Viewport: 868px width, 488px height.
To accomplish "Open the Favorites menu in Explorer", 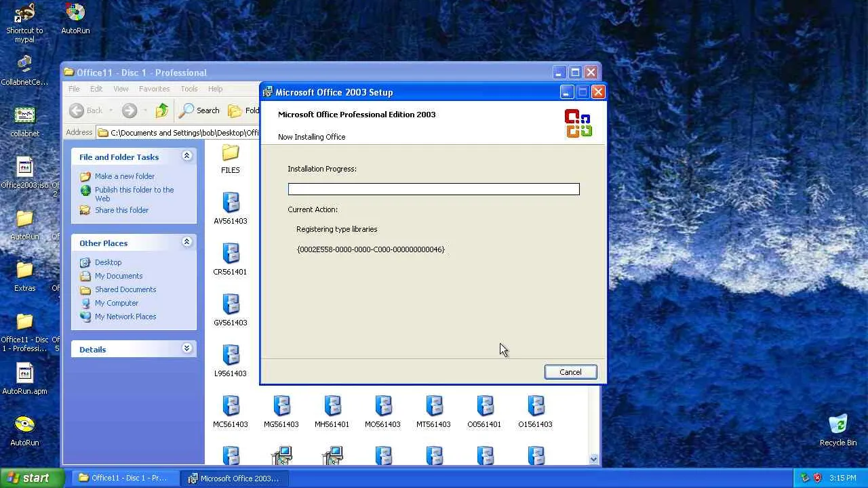I will [155, 89].
